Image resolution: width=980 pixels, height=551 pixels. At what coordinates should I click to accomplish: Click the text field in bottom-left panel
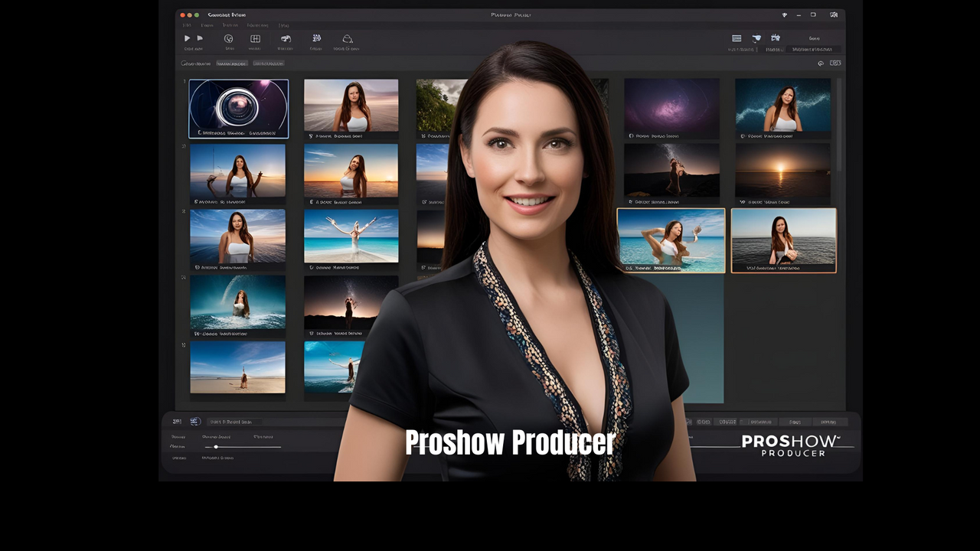pyautogui.click(x=234, y=422)
